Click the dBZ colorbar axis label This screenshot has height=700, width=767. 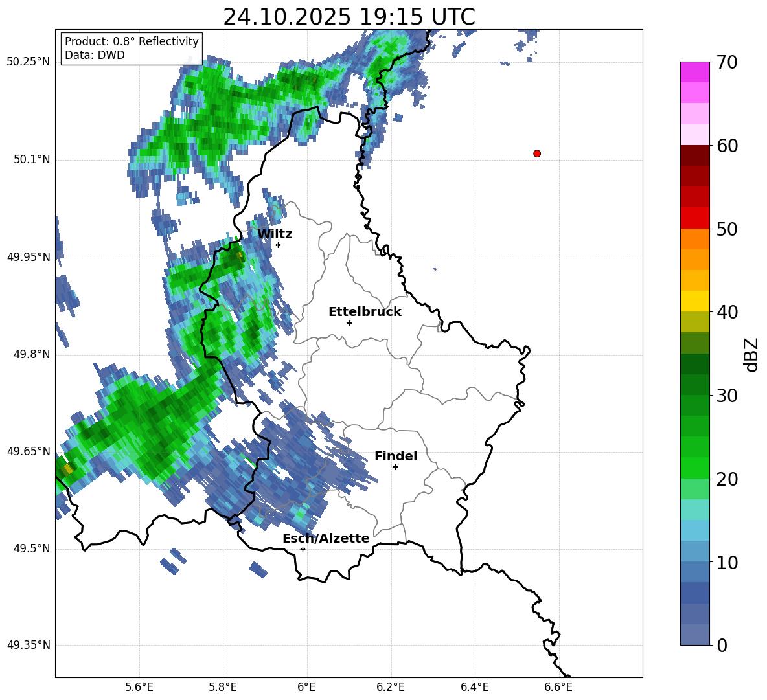[x=751, y=354]
